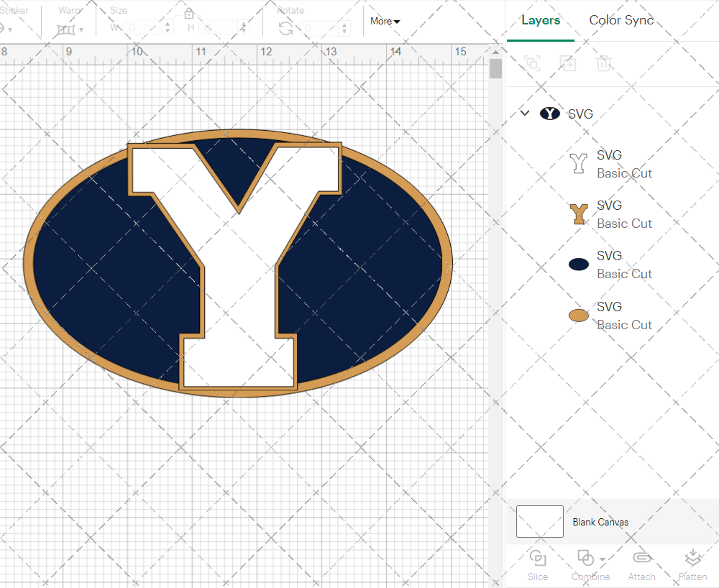
Task: Collapse the SVG layer group
Action: click(524, 113)
